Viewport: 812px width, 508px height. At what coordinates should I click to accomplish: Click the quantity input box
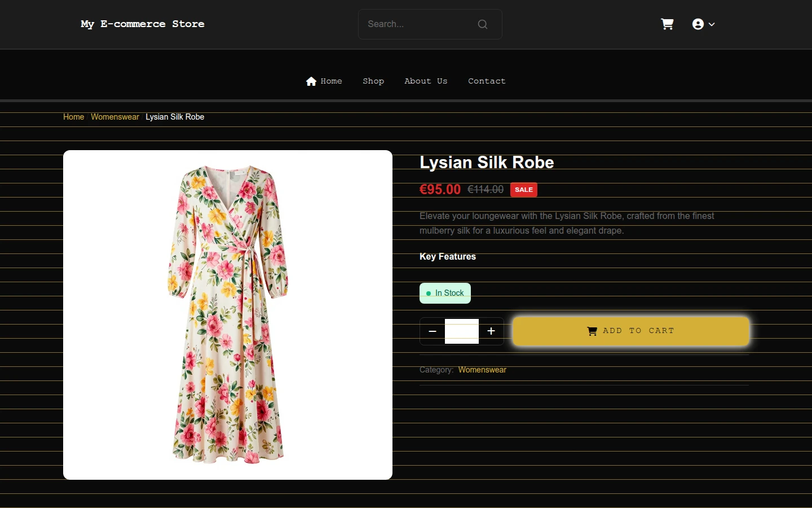click(x=462, y=331)
